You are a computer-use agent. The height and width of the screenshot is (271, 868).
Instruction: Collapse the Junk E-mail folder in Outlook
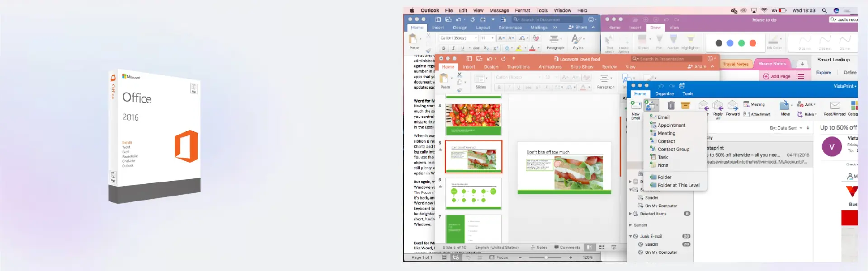coord(631,236)
